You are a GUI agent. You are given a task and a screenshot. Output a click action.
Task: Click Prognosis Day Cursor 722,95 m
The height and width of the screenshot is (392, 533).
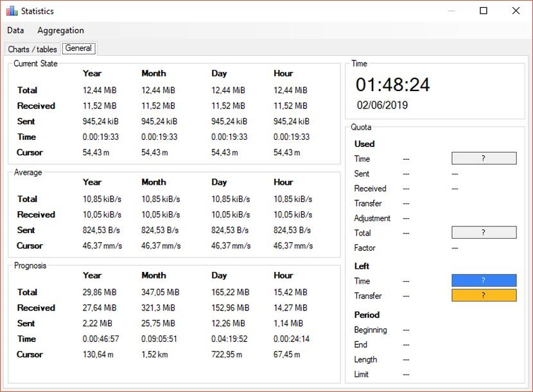pos(227,355)
